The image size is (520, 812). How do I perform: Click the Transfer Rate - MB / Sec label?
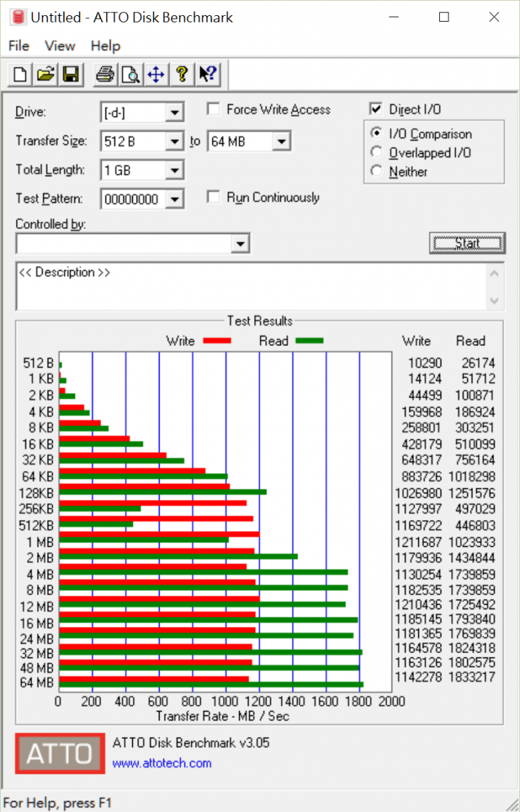[x=222, y=716]
